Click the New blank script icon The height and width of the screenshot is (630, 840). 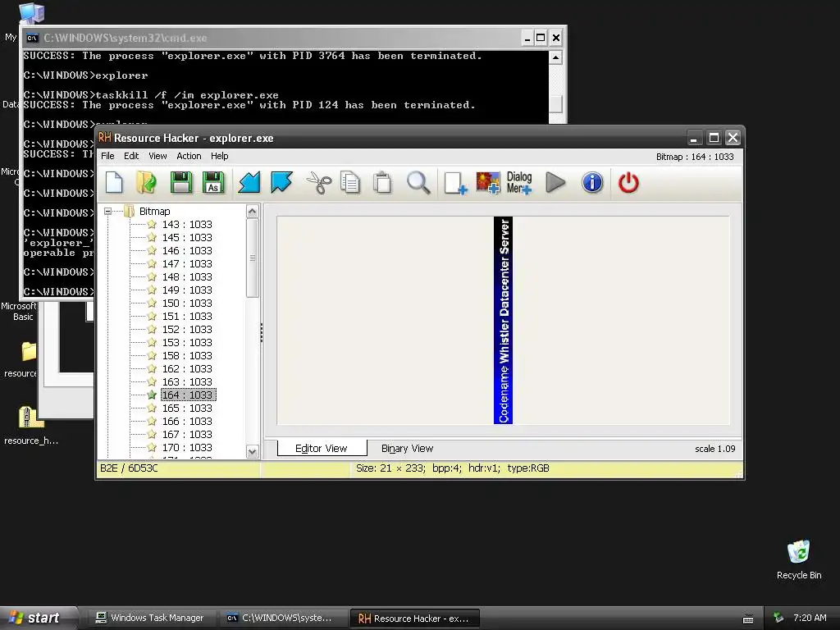click(x=114, y=183)
